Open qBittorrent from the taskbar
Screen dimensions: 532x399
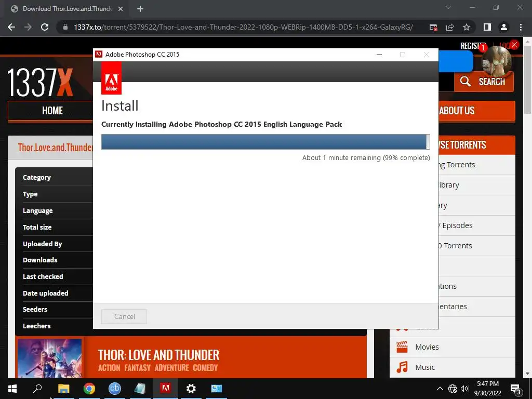point(115,389)
